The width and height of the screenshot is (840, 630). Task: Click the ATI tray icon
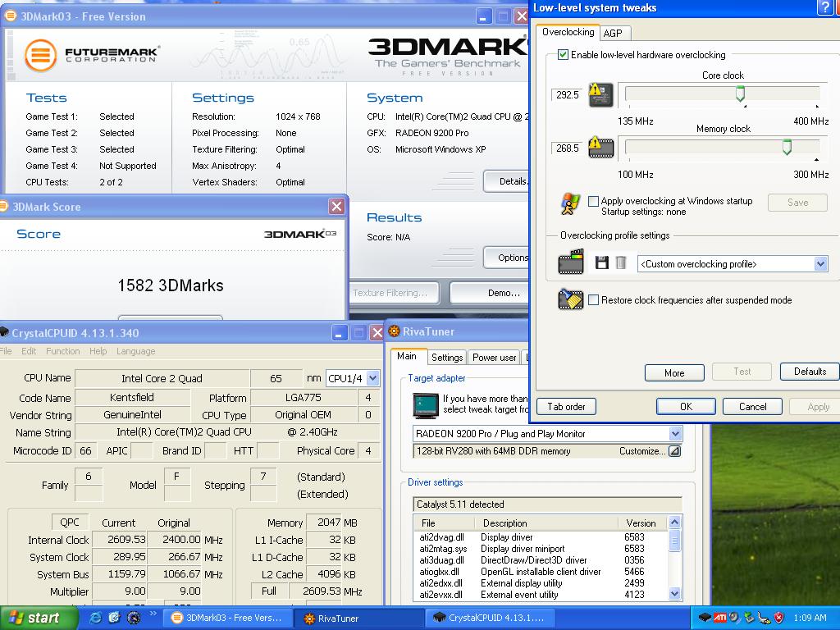(720, 618)
